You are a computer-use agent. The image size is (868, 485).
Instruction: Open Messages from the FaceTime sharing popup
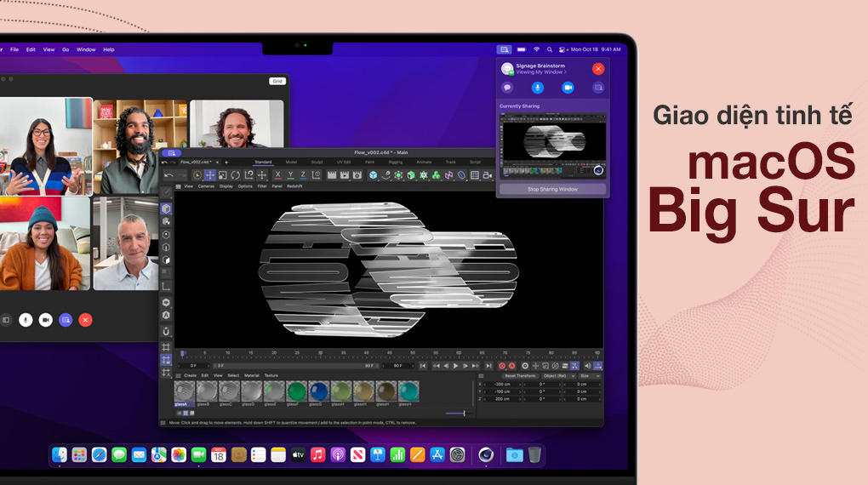[x=507, y=88]
